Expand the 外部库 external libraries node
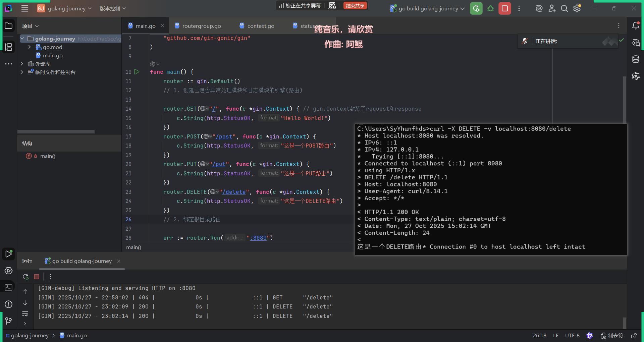This screenshot has height=342, width=644. point(22,64)
